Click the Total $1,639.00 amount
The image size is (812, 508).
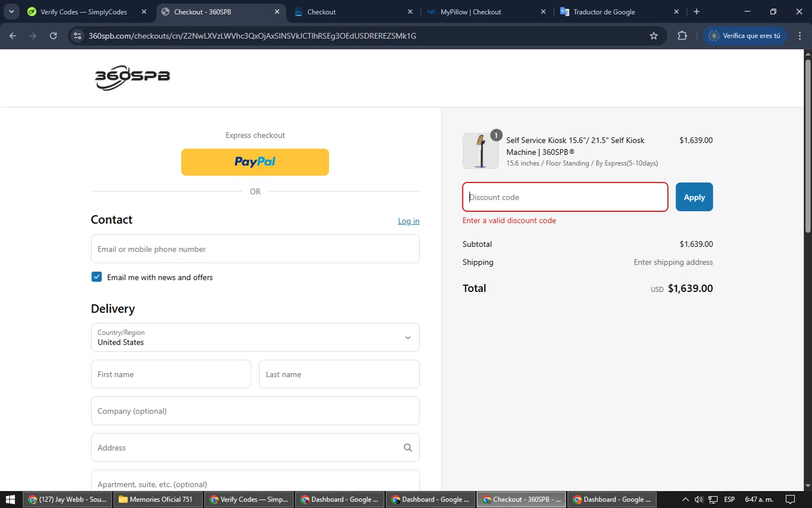690,288
